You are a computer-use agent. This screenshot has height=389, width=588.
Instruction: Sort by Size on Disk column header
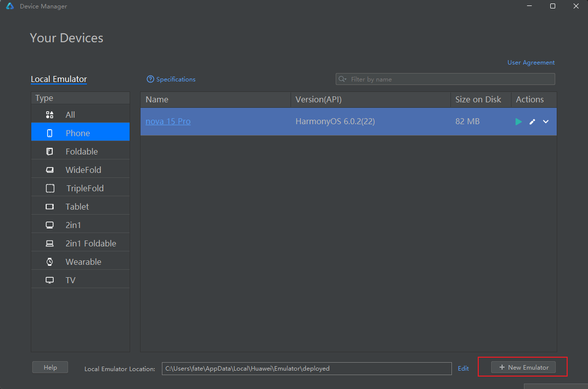[x=481, y=99]
